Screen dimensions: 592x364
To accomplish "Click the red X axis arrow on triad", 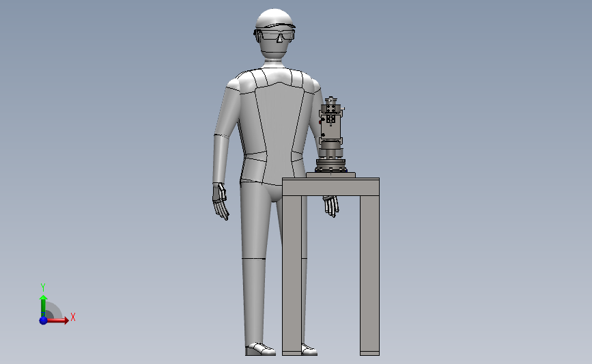I will point(57,320).
